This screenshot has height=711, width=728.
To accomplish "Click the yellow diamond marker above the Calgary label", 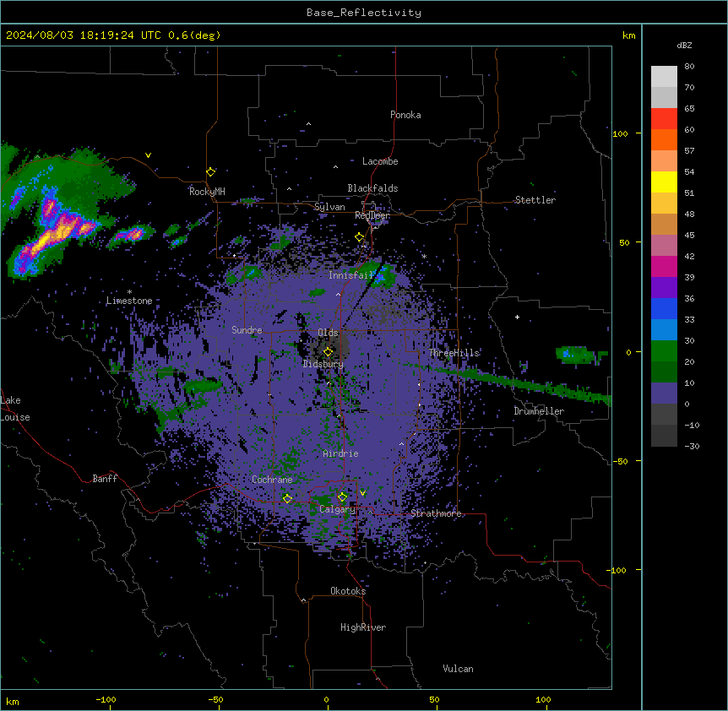I will coord(342,497).
